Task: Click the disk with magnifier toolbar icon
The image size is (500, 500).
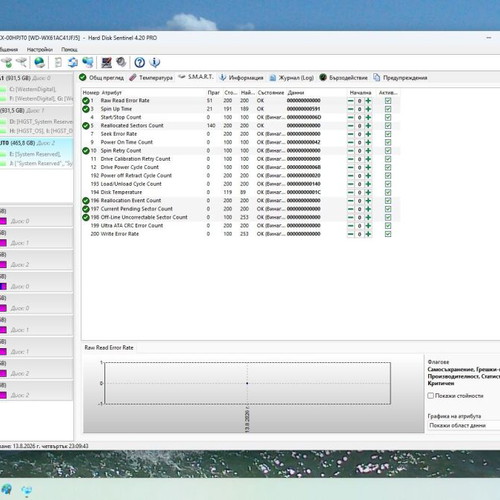Action: [x=22, y=62]
